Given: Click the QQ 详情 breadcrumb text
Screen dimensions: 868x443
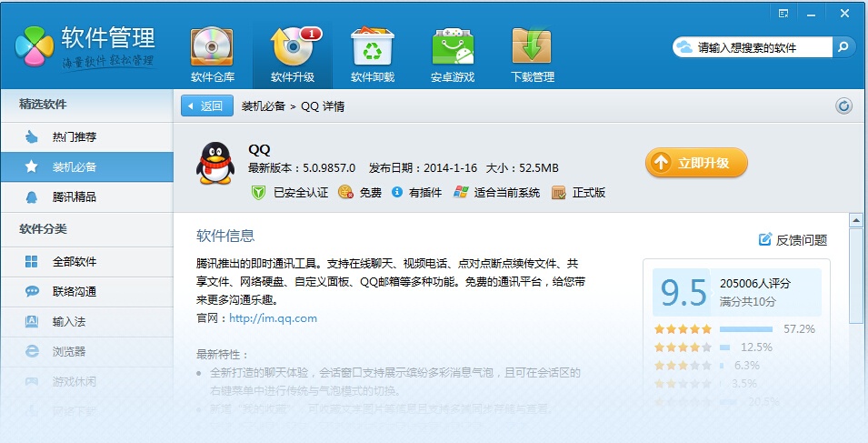Looking at the screenshot, I should pyautogui.click(x=323, y=106).
